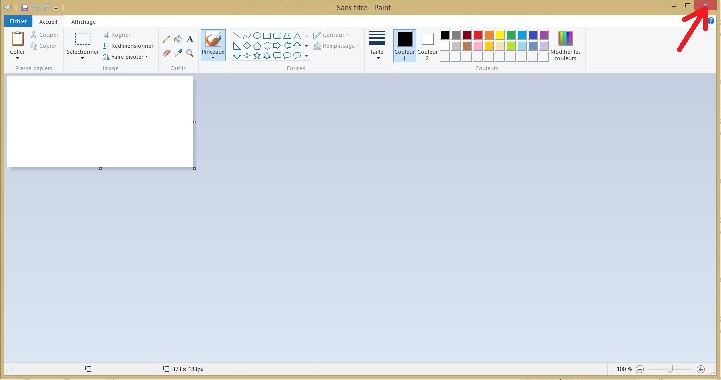This screenshot has width=721, height=380.
Task: Select Couleur 1 as active color
Action: coord(405,45)
